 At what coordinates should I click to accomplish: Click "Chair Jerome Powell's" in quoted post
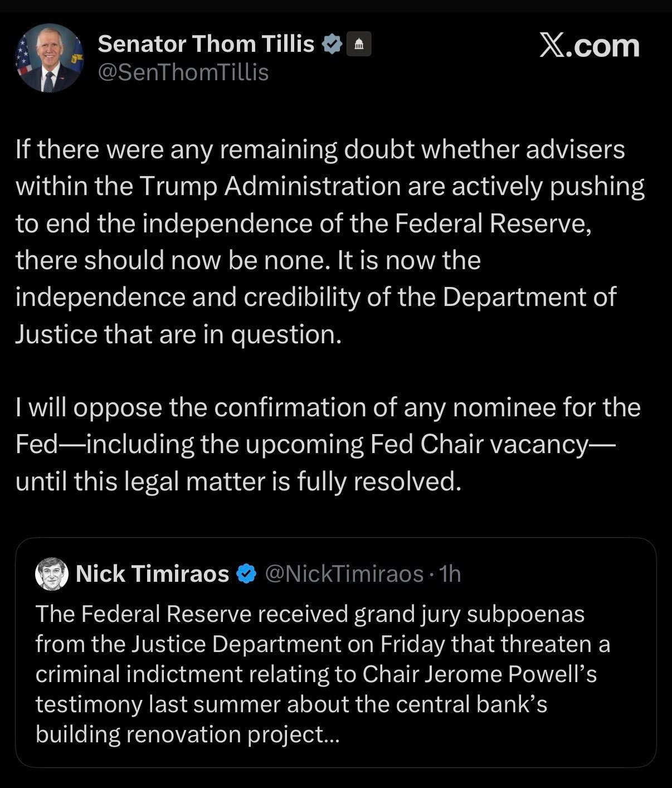(x=480, y=674)
